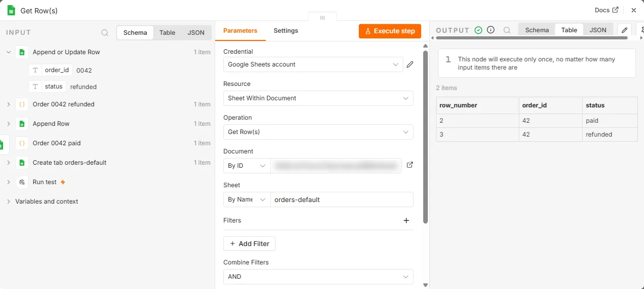Switch output view to Table

point(569,30)
